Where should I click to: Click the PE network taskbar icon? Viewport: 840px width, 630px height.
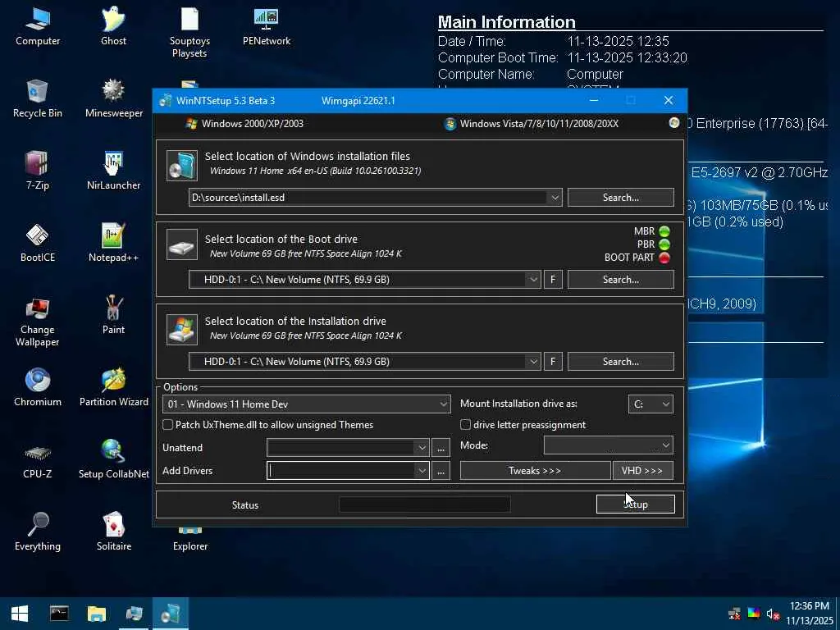(134, 614)
